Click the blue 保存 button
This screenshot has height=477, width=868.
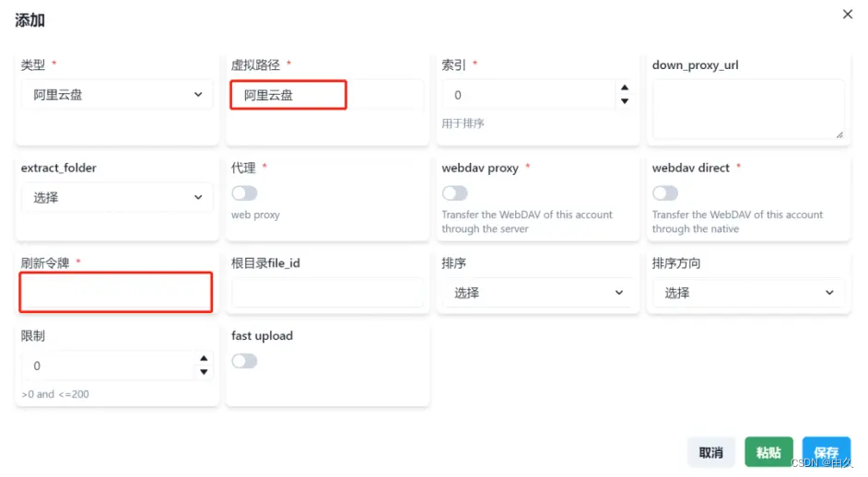[x=826, y=452]
